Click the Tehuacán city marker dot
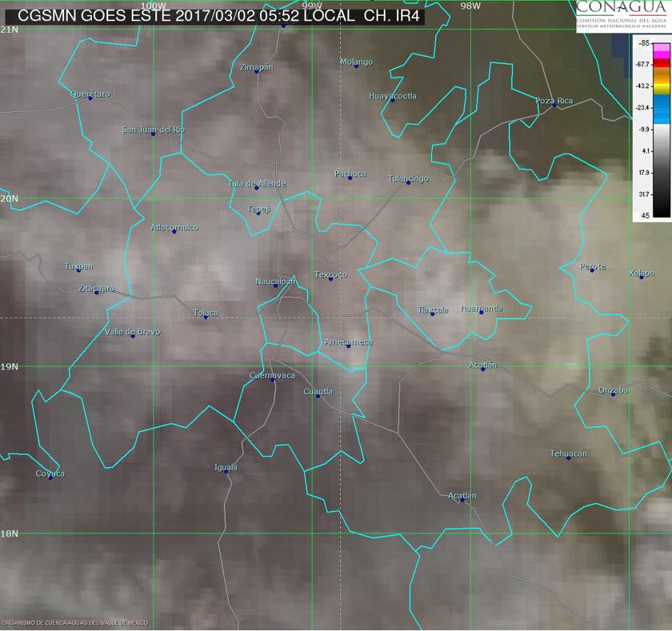The width and height of the screenshot is (672, 631). pos(569,458)
